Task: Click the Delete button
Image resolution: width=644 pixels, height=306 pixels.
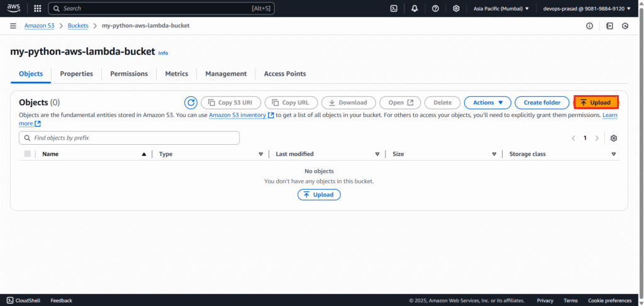Action: pyautogui.click(x=442, y=103)
